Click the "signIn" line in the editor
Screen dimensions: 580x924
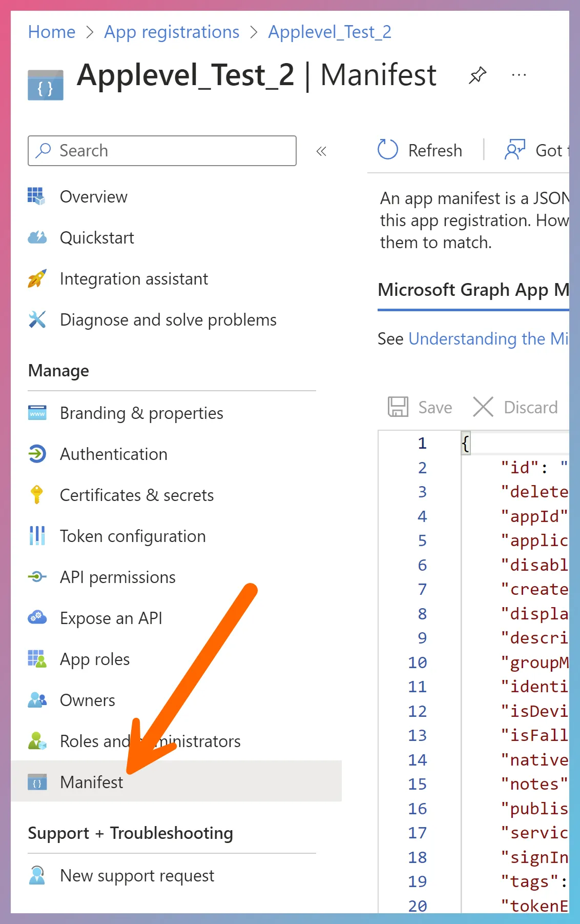tap(534, 857)
